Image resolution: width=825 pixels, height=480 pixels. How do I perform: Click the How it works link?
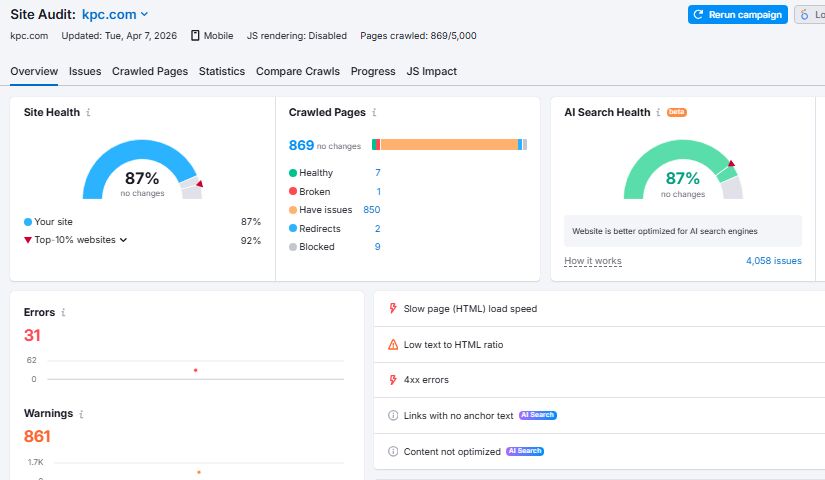[x=592, y=261]
